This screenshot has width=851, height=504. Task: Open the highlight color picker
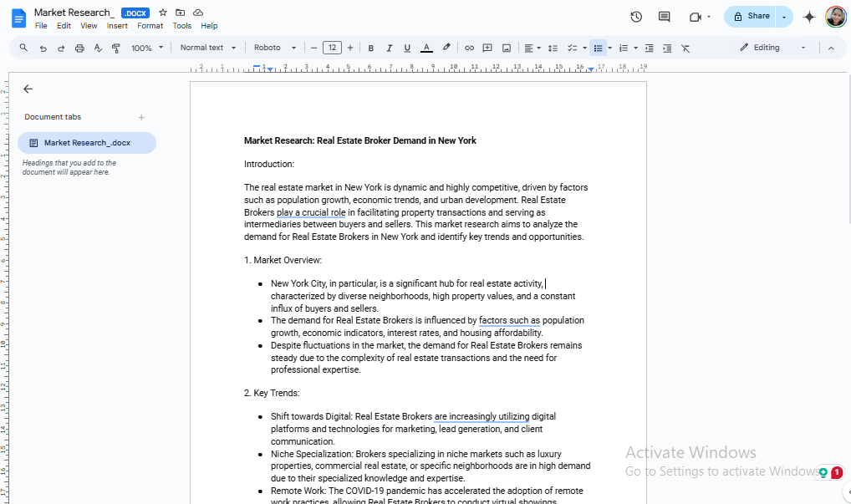446,48
